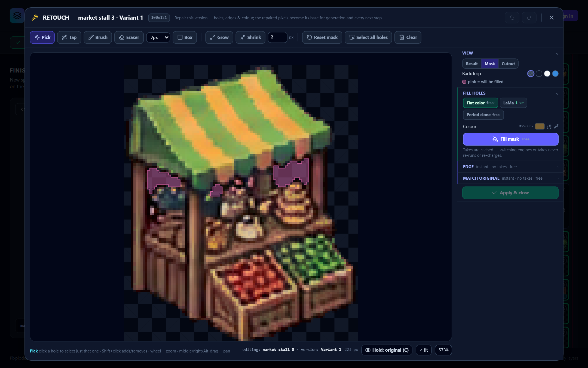Click Select all holes
Image resolution: width=588 pixels, height=368 pixels.
coord(368,37)
